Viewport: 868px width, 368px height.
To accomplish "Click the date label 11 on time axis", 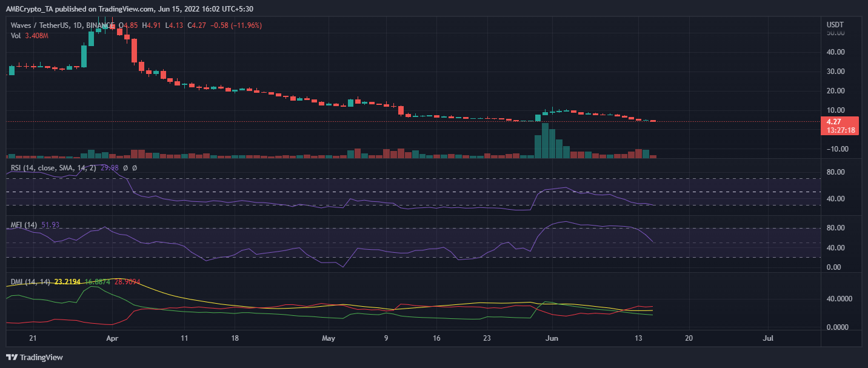I will point(185,338).
